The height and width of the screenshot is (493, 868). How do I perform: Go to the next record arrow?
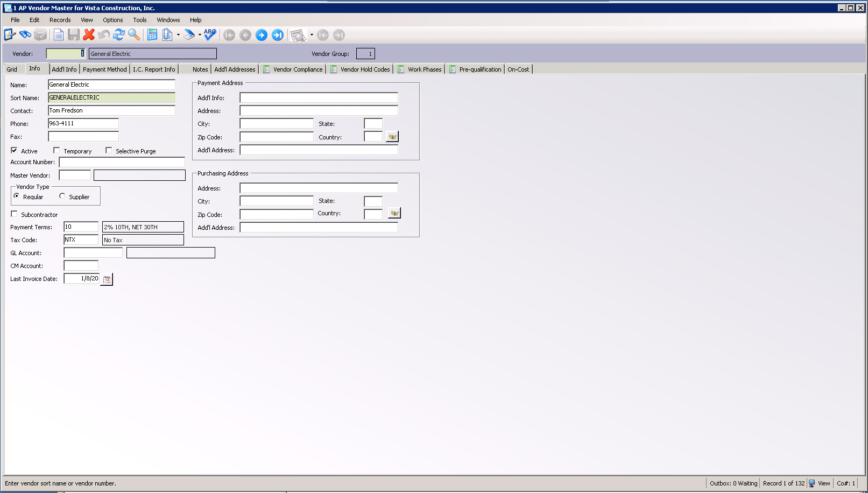tap(262, 35)
